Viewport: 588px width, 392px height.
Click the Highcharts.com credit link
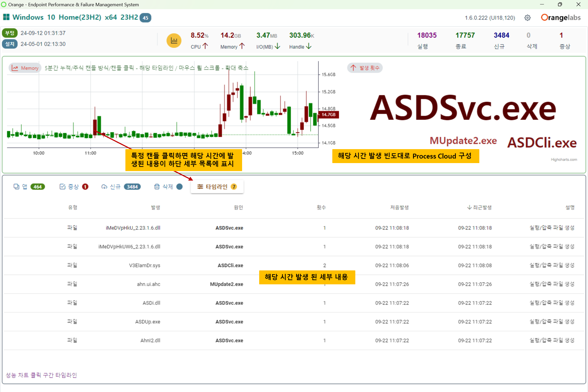click(x=564, y=160)
